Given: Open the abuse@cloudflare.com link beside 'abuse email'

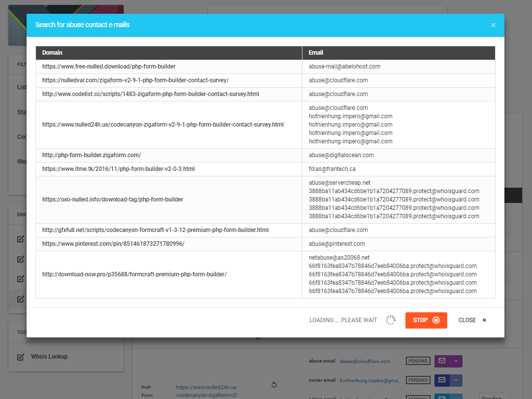Looking at the screenshot, I should click(x=365, y=362).
